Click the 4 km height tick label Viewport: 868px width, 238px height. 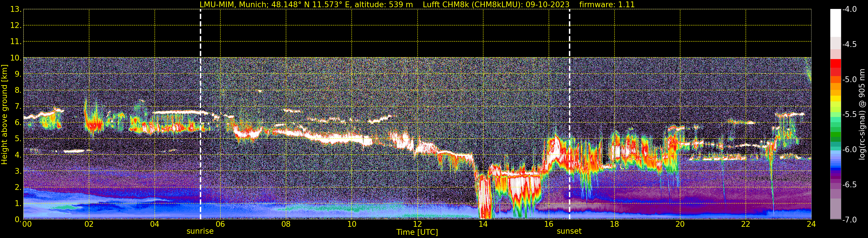tap(18, 155)
